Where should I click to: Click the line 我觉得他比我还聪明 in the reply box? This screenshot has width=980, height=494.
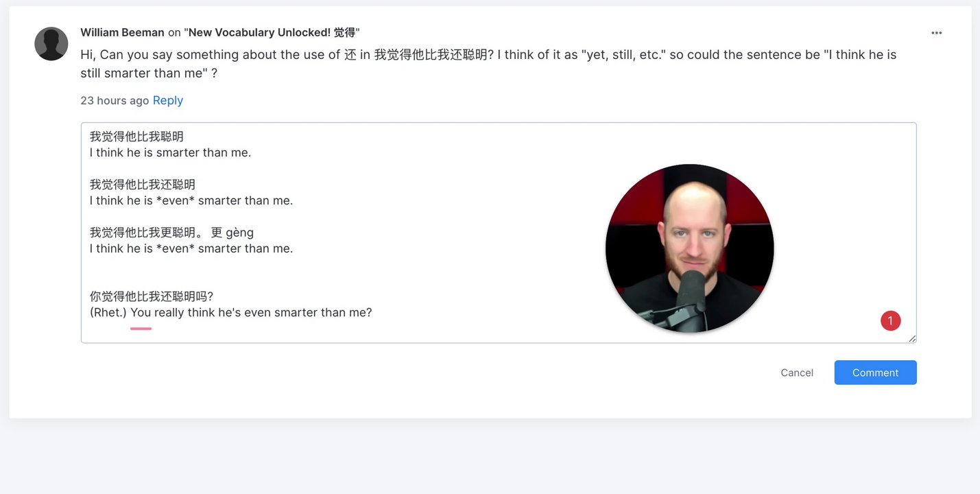pos(143,185)
